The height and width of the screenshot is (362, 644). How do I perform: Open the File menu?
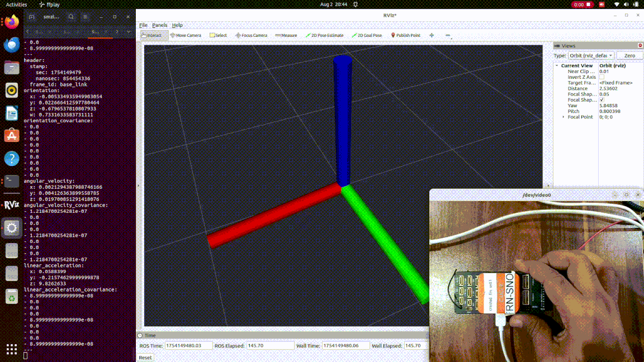tap(143, 25)
